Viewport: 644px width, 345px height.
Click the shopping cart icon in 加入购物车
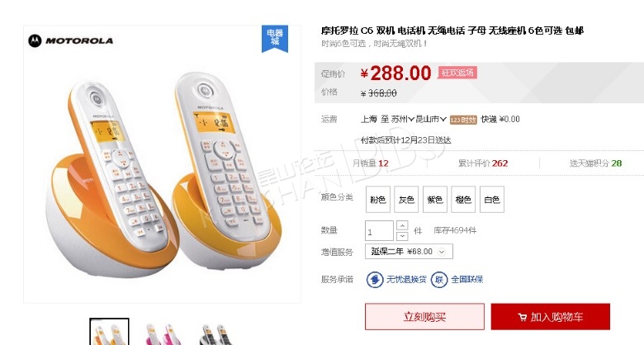pos(522,317)
